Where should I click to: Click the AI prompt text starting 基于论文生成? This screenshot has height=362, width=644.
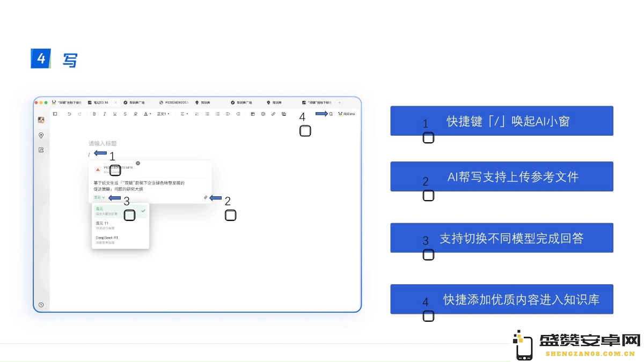(x=138, y=186)
